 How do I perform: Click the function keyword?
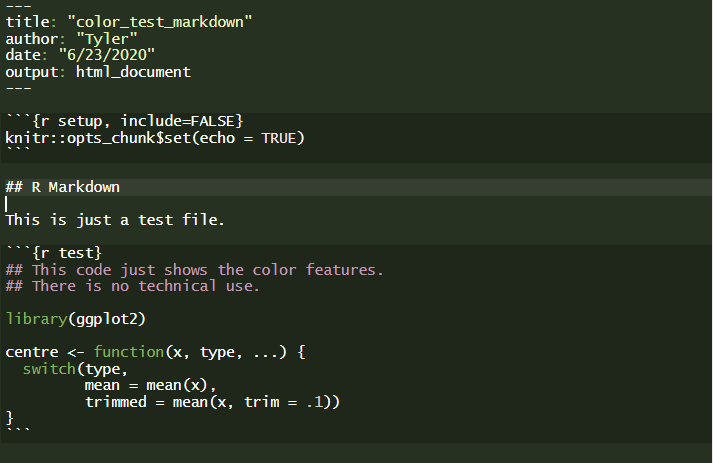pyautogui.click(x=129, y=352)
